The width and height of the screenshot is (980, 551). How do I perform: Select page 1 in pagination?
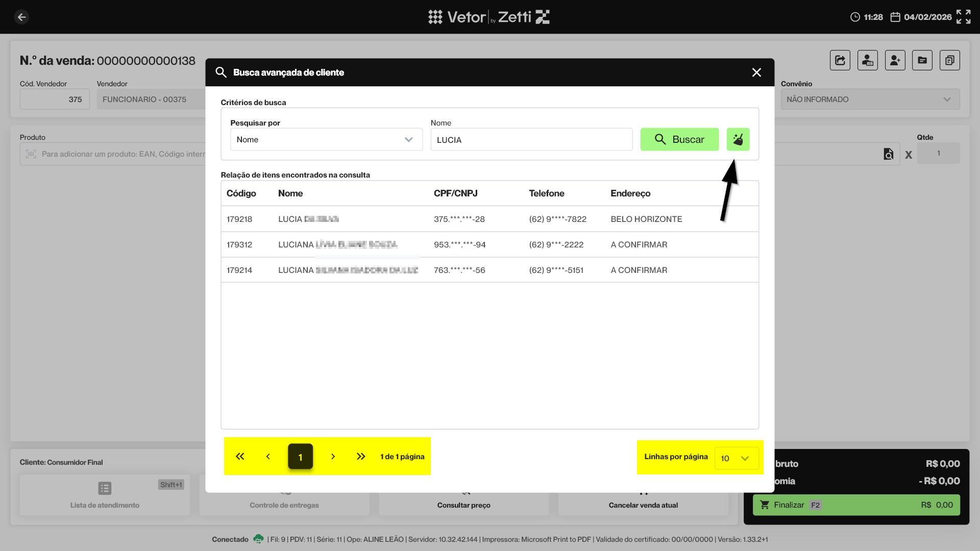[x=300, y=457]
